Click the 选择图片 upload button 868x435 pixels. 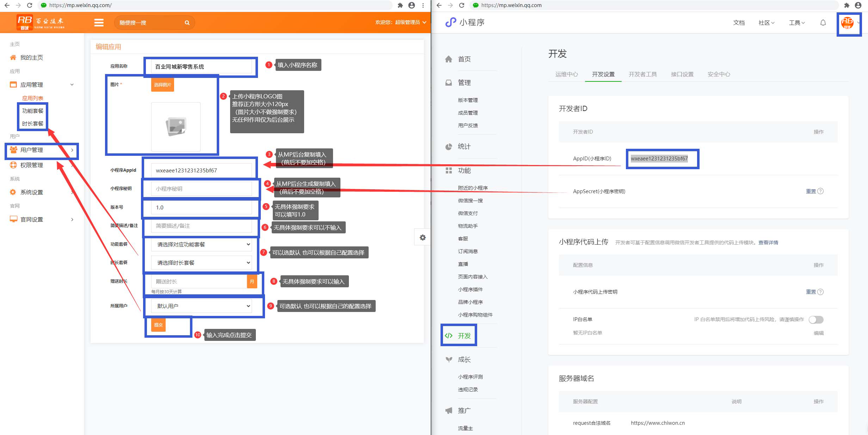coord(162,85)
